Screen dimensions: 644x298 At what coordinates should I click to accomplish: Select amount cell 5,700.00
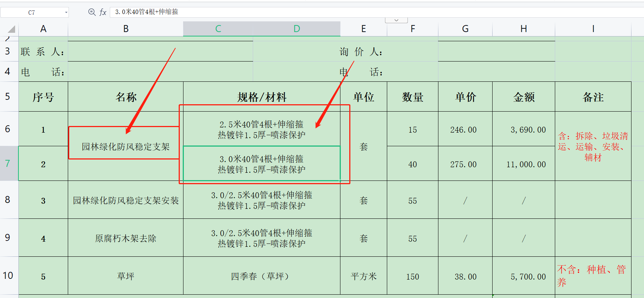tap(524, 276)
